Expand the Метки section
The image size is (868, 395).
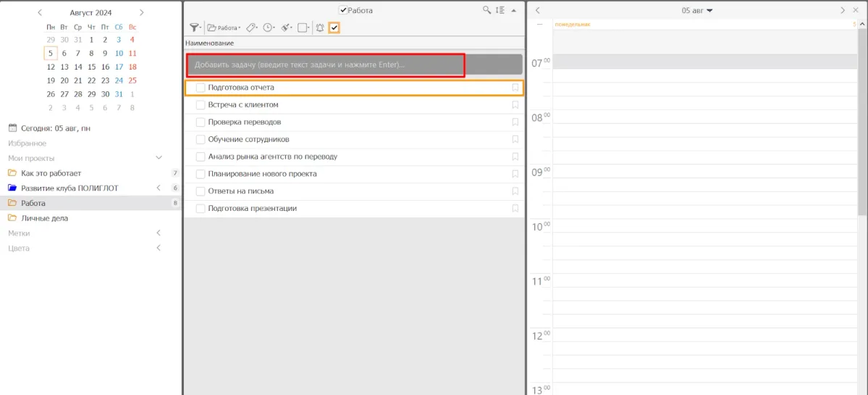(x=159, y=233)
